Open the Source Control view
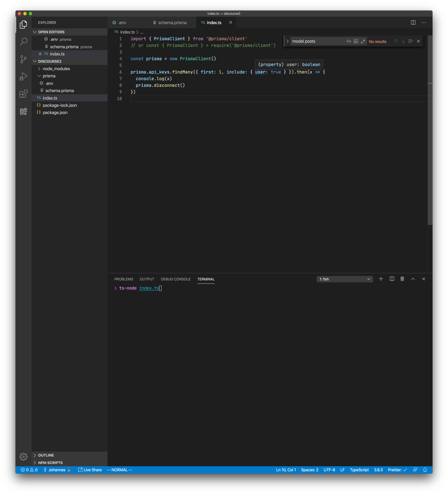The width and height of the screenshot is (448, 494). (24, 59)
